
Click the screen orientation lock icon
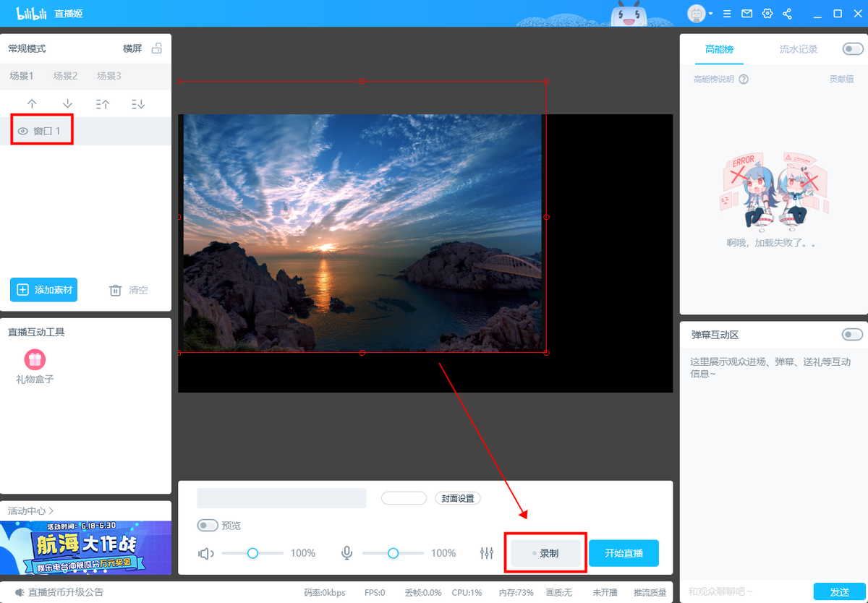point(156,48)
